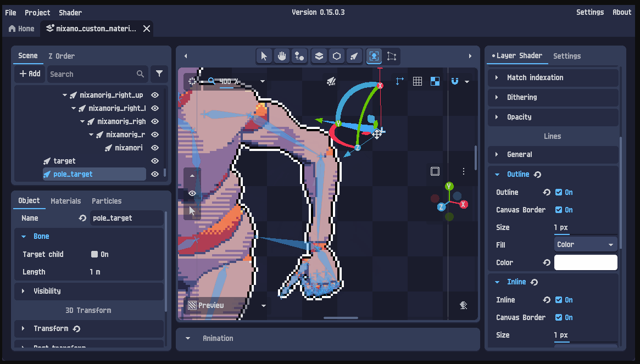Viewport: 640px width, 364px height.
Task: Click the bone tool icon in toolbar
Action: (x=354, y=56)
